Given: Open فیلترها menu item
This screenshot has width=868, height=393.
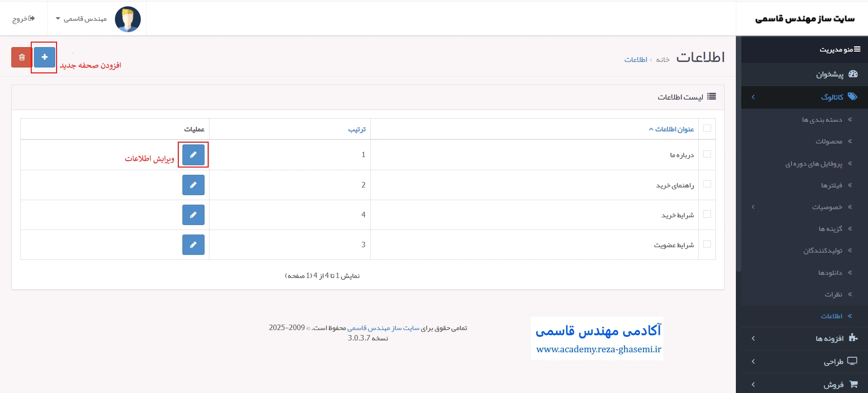Looking at the screenshot, I should point(805,185).
